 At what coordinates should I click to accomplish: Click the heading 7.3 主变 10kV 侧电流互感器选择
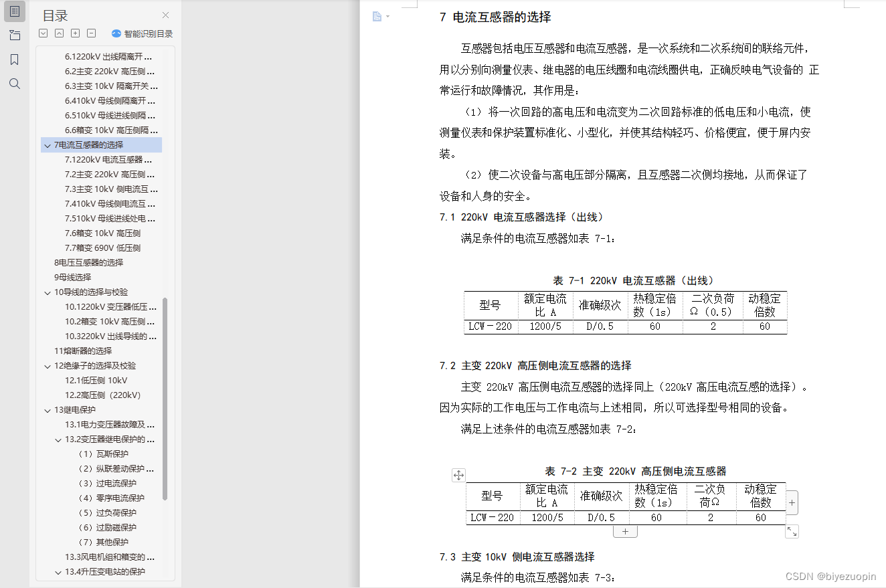pos(517,557)
